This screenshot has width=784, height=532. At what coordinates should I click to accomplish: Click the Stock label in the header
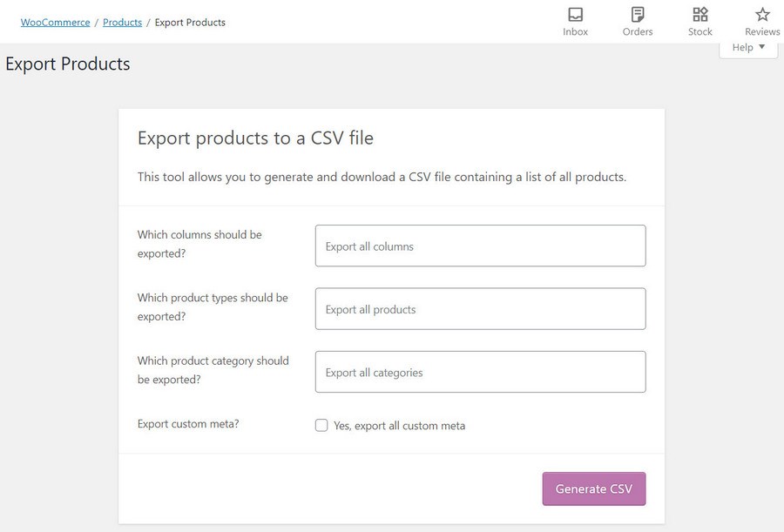pos(700,32)
